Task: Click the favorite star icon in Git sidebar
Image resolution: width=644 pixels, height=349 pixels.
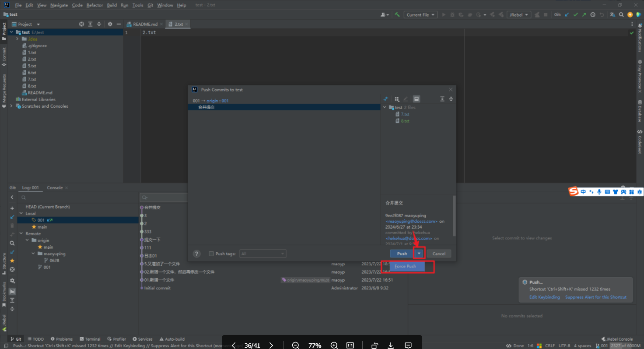Action: [x=12, y=261]
